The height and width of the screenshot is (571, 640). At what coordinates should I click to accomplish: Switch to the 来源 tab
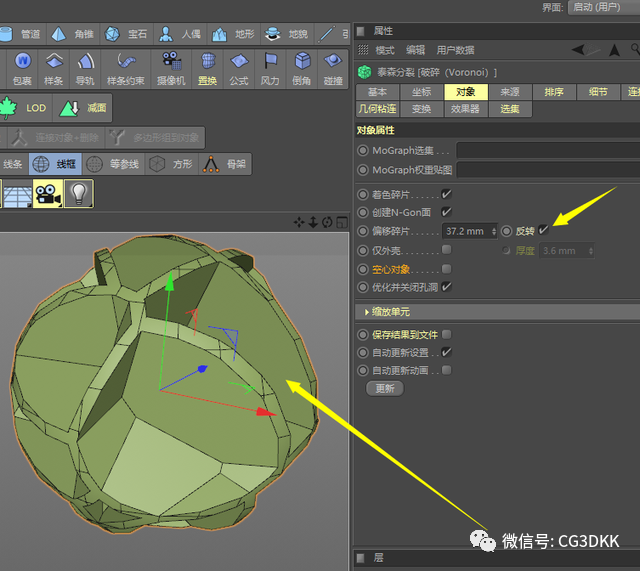point(510,92)
